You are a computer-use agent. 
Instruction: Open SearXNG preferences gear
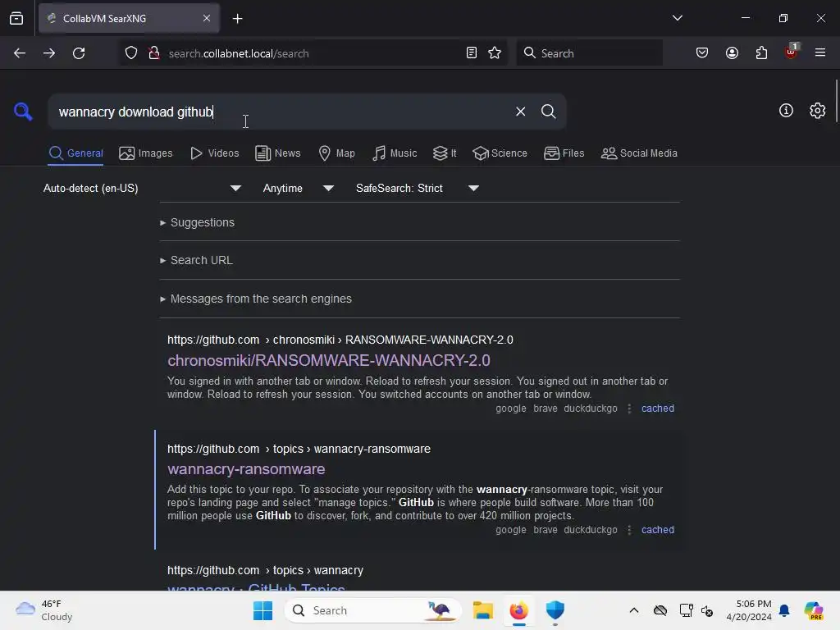click(x=817, y=111)
